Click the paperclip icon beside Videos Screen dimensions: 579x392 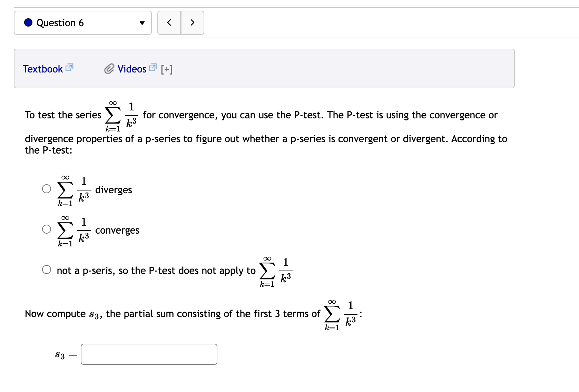click(109, 69)
